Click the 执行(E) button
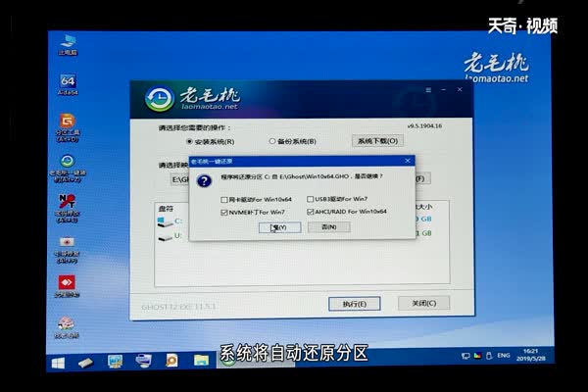The height and width of the screenshot is (392, 588). [355, 304]
